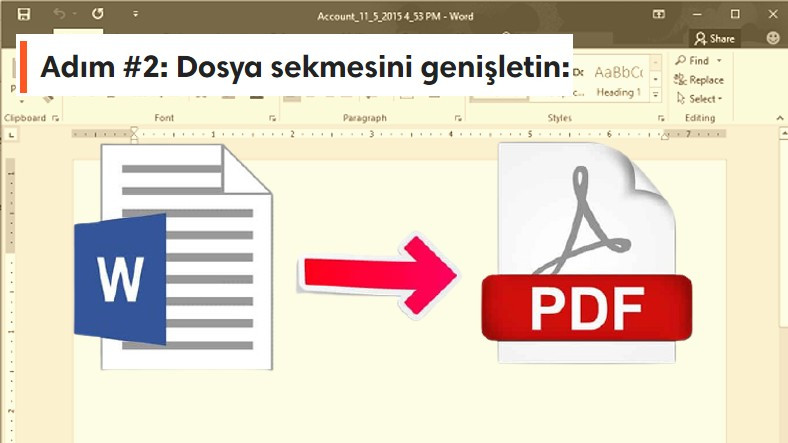Click the Undo arrow icon

59,14
